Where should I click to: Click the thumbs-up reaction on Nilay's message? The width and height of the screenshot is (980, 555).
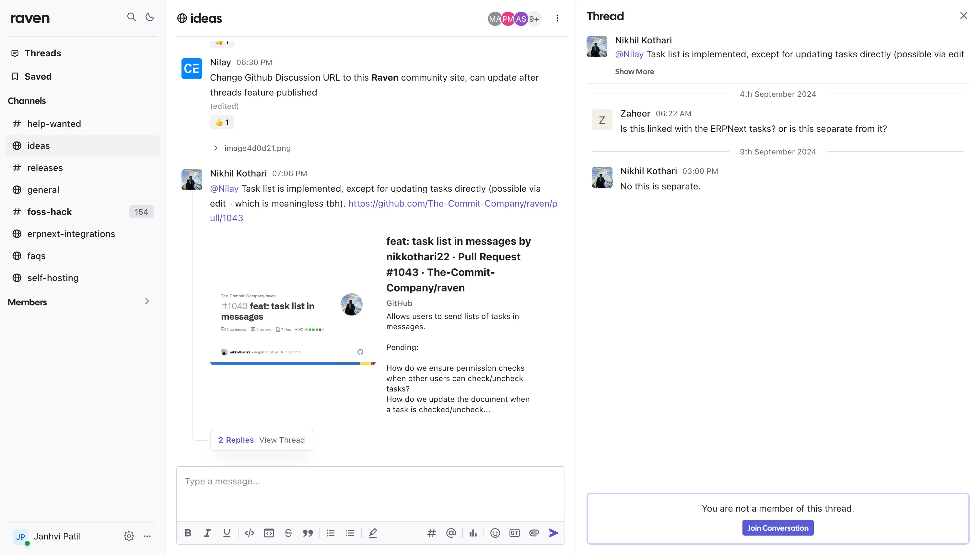[222, 122]
